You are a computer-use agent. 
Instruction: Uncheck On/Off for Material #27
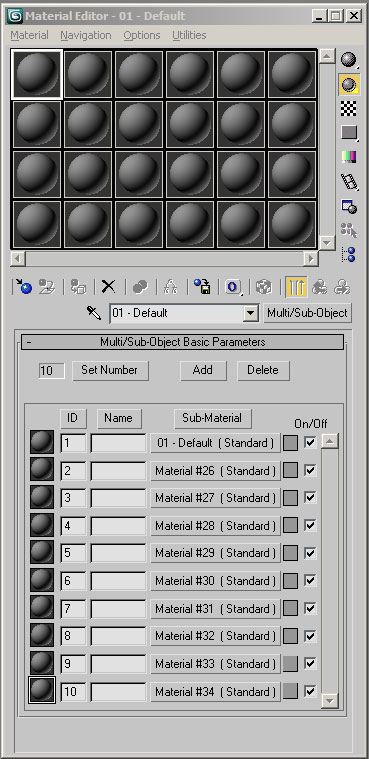310,498
